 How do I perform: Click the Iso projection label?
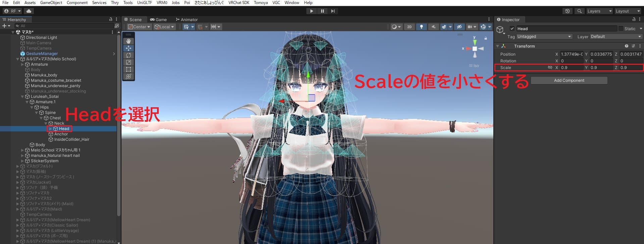(x=474, y=66)
